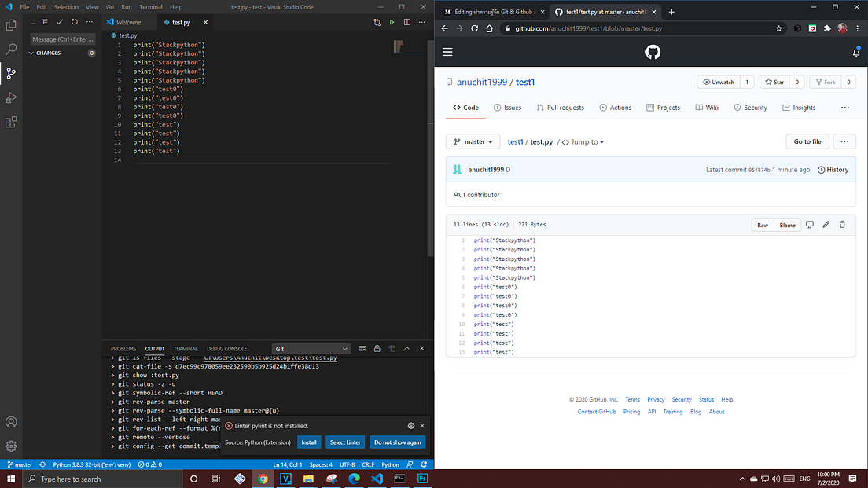Screen dimensions: 868x488
Task: Open Run and Debug in the activity bar
Action: (11, 97)
